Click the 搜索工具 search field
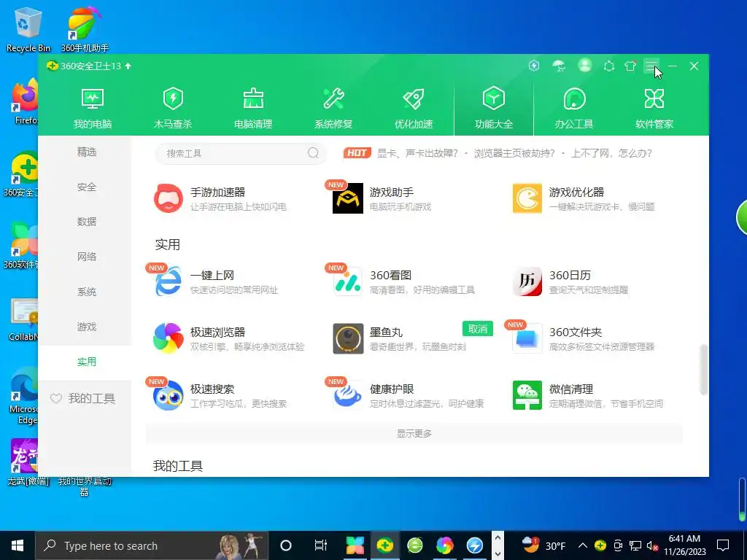The height and width of the screenshot is (560, 747). point(241,153)
